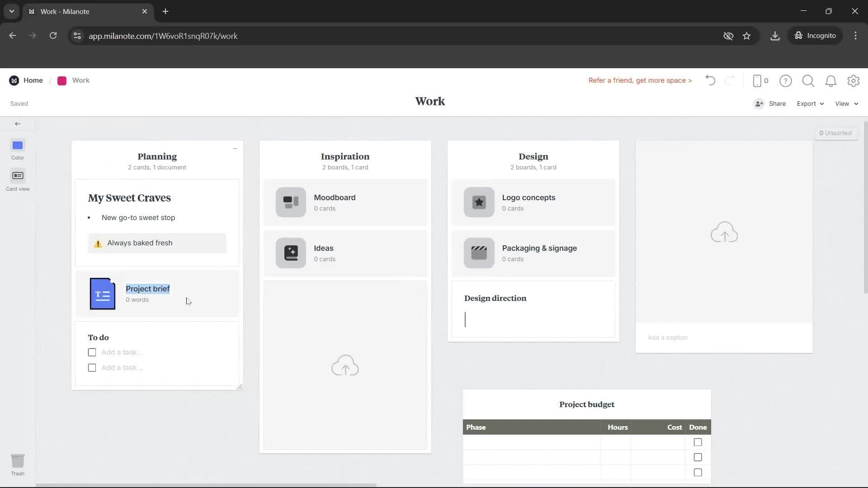
Task: Open notifications bell
Action: click(x=831, y=81)
